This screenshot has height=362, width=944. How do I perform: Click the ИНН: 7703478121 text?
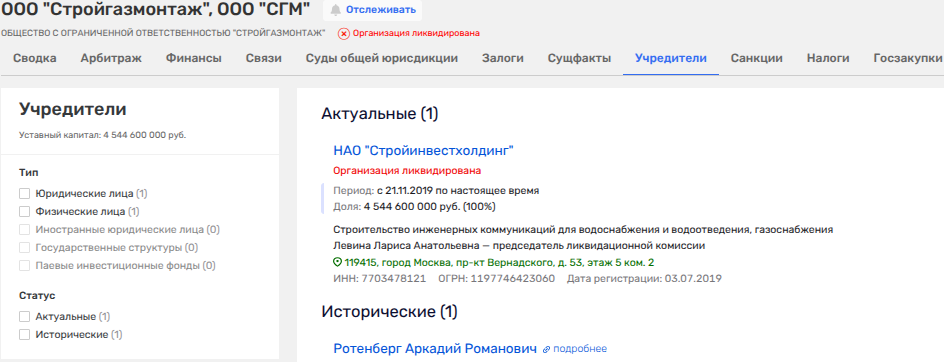coord(379,279)
